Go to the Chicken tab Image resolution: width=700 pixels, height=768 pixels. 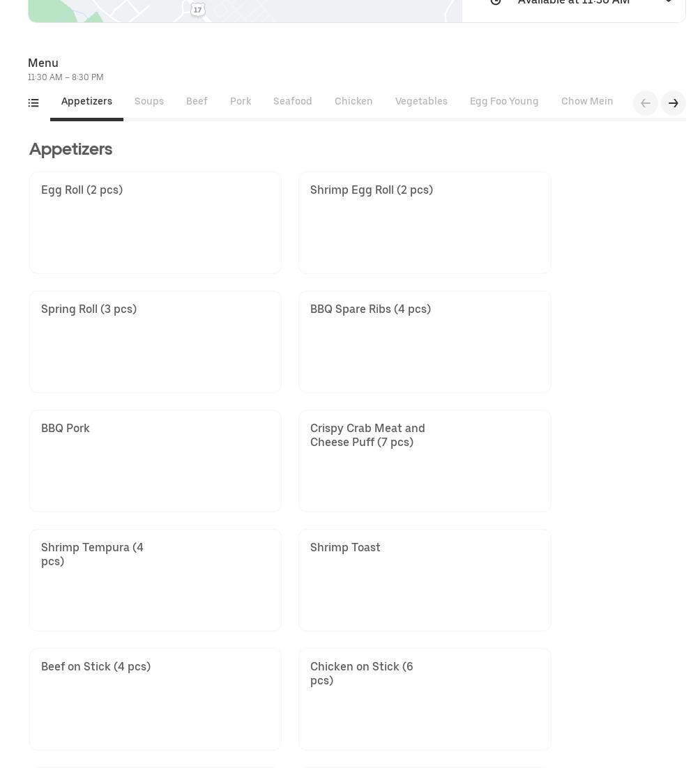353,101
